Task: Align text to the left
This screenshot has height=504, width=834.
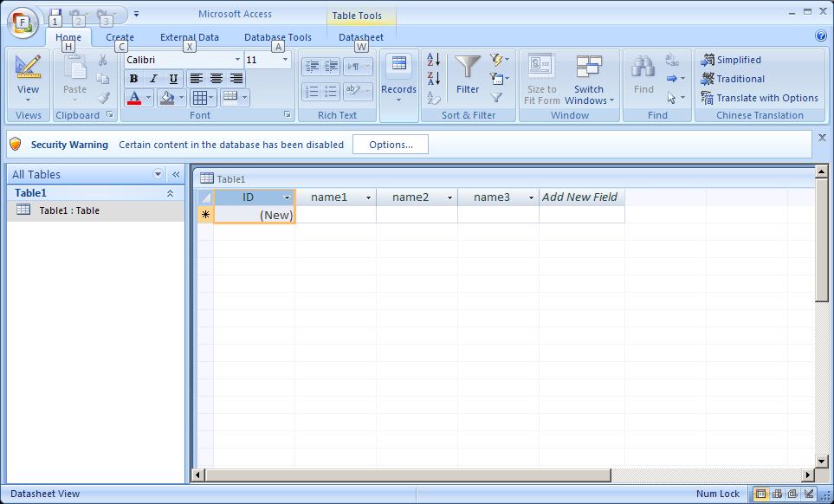Action: 197,79
